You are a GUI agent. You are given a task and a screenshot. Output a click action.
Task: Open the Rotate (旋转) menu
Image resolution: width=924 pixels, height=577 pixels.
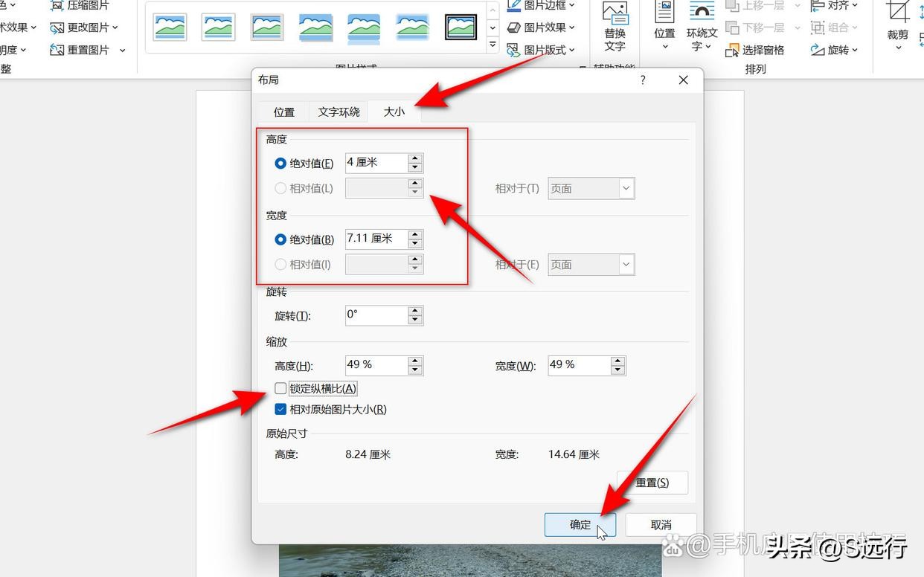(x=834, y=50)
